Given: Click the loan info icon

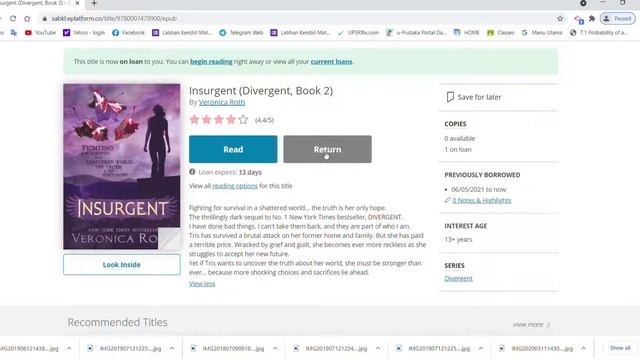Looking at the screenshot, I should click(x=192, y=172).
